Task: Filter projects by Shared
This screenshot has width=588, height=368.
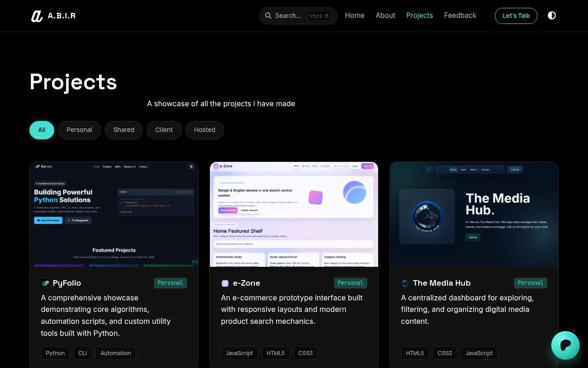Action: [124, 130]
